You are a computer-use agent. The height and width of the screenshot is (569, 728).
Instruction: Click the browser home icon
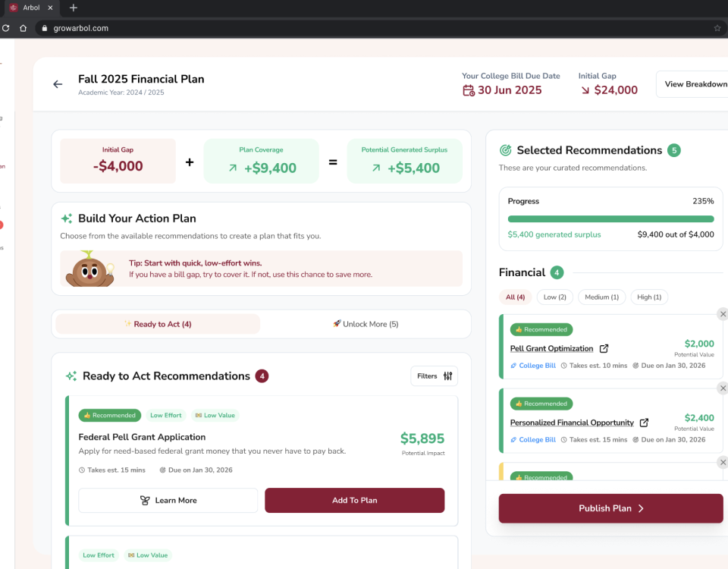[24, 28]
